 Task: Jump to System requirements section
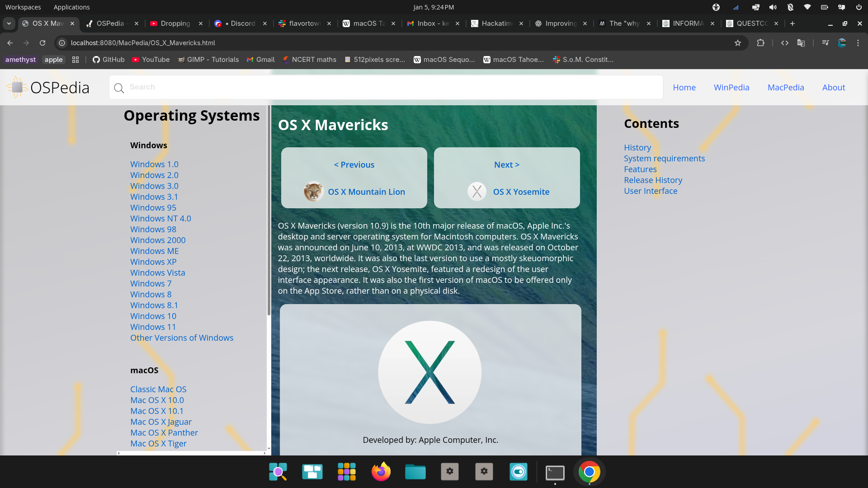(664, 159)
